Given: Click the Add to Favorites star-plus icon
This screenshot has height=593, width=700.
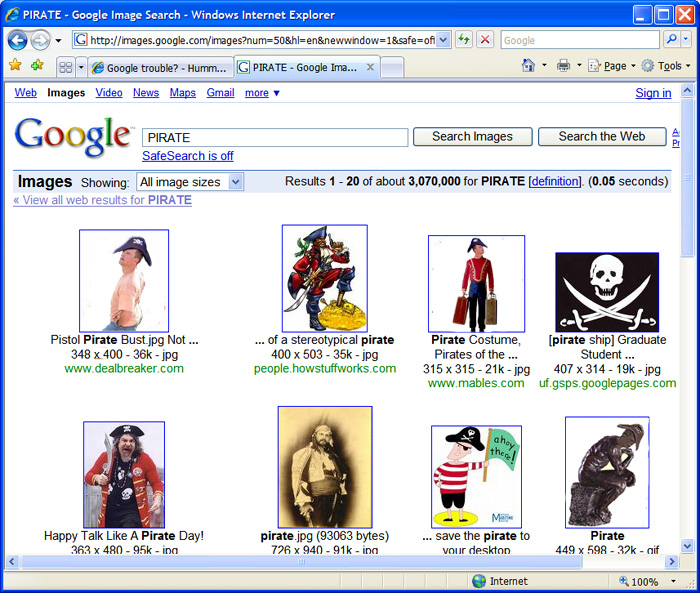Looking at the screenshot, I should coord(37,65).
